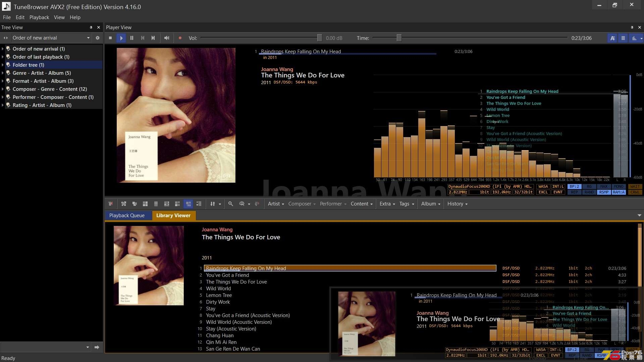
Task: Toggle the RAND random indicator
Action: pos(589,192)
